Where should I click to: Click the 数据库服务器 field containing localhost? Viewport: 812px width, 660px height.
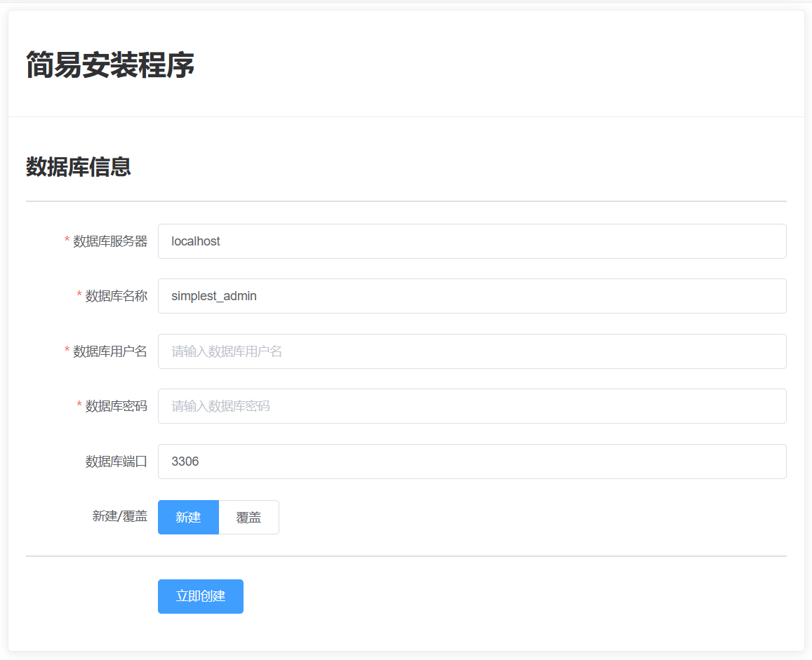coord(472,241)
